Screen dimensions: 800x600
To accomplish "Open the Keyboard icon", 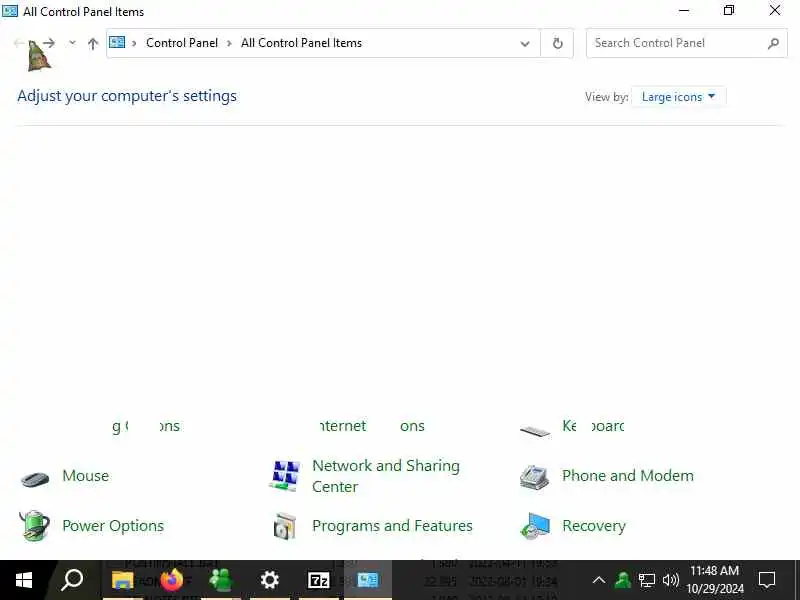I will tap(535, 432).
